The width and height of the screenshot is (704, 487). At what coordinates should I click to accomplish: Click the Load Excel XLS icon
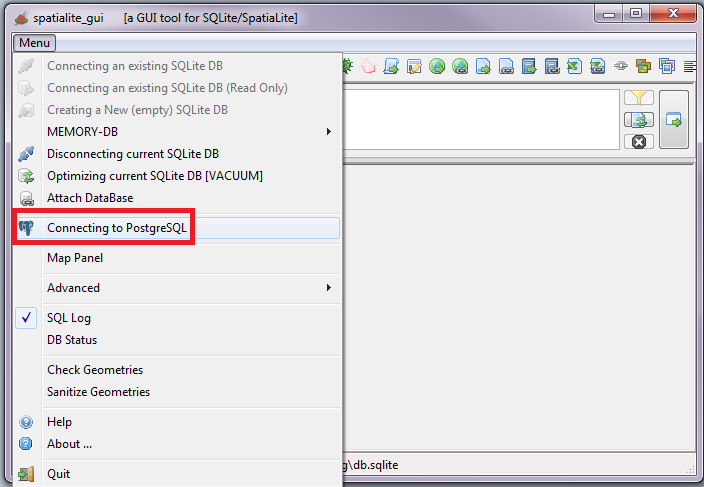click(x=575, y=66)
